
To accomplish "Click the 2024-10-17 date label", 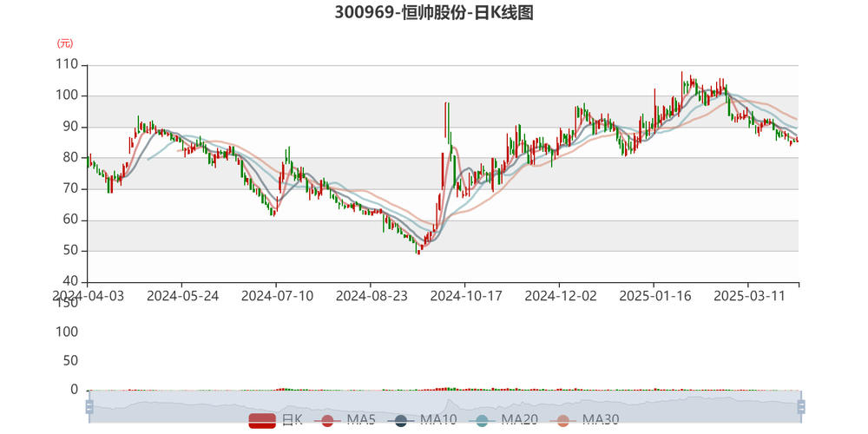I will pos(466,296).
